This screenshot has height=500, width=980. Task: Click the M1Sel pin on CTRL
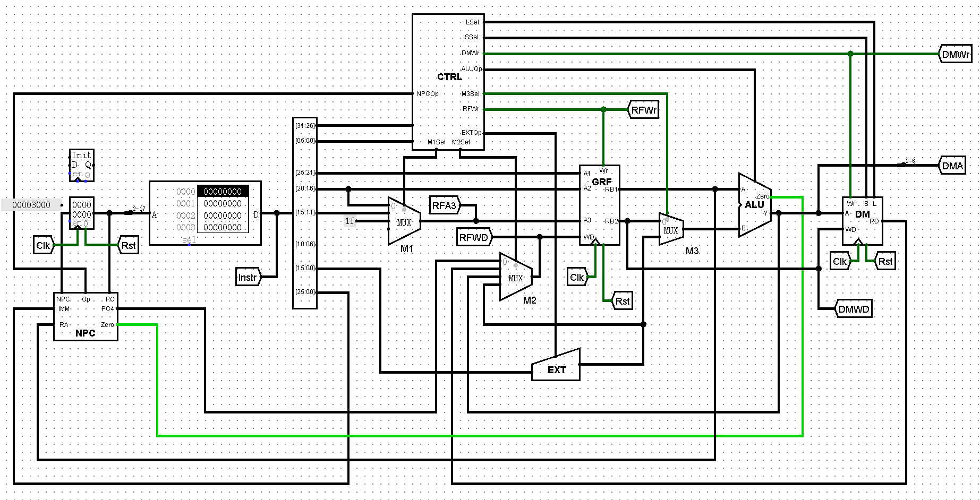click(437, 142)
